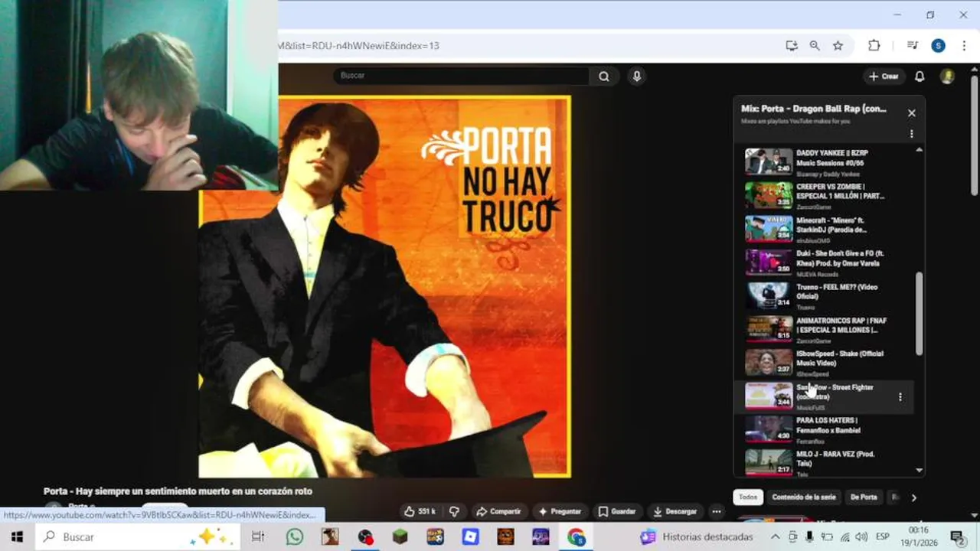Open Task View on taskbar

click(258, 537)
